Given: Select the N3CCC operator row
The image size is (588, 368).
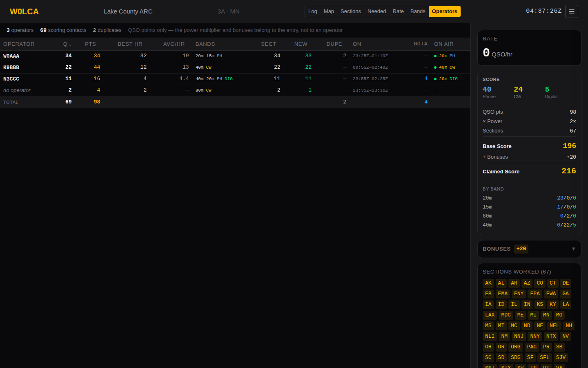Looking at the screenshot, I should tap(235, 79).
